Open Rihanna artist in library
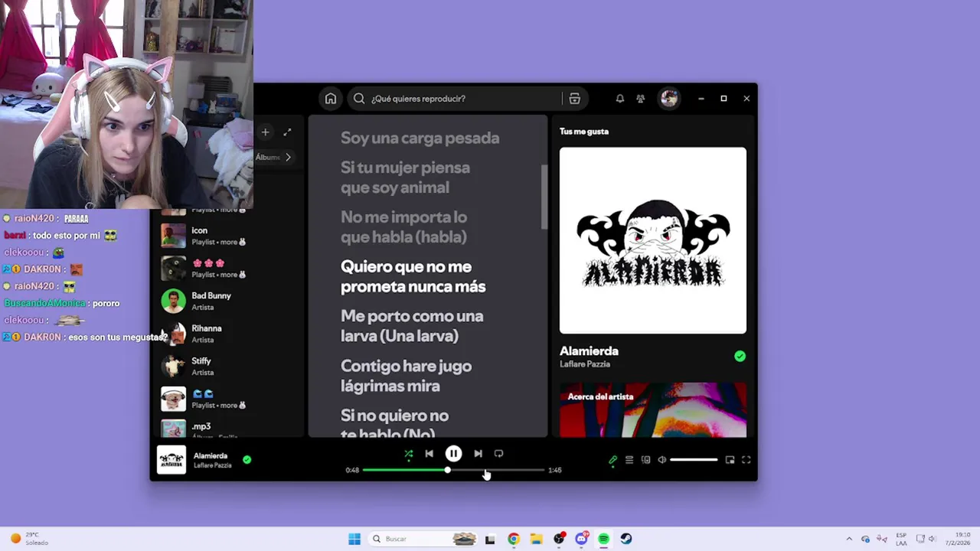The height and width of the screenshot is (551, 980). click(230, 334)
